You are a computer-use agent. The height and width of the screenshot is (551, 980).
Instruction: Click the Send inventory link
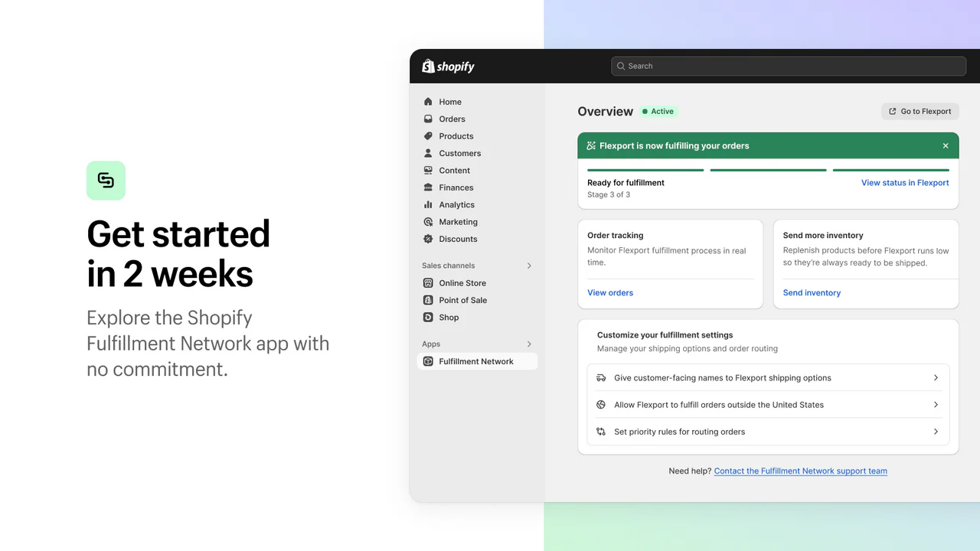[812, 292]
